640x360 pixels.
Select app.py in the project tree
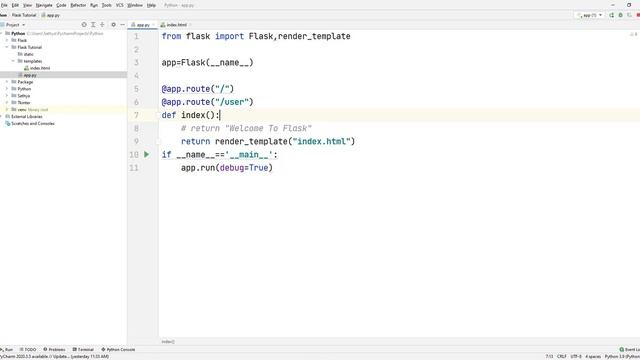click(27, 75)
